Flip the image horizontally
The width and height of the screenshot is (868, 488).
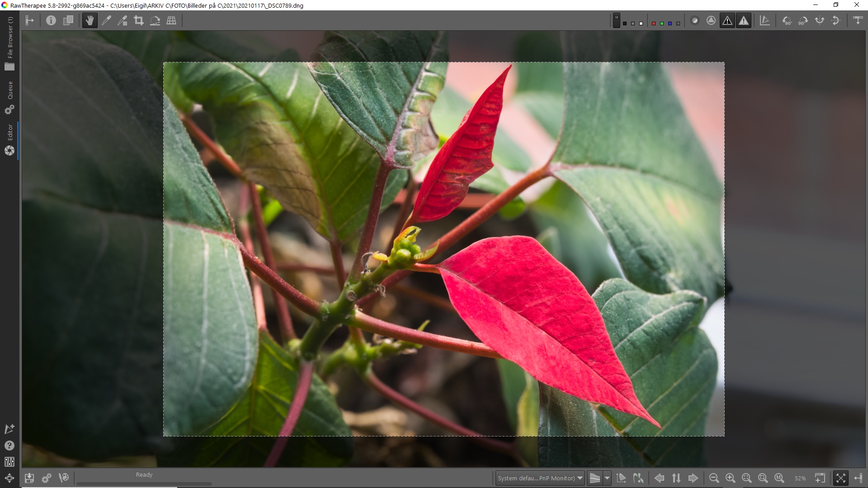pos(819,20)
